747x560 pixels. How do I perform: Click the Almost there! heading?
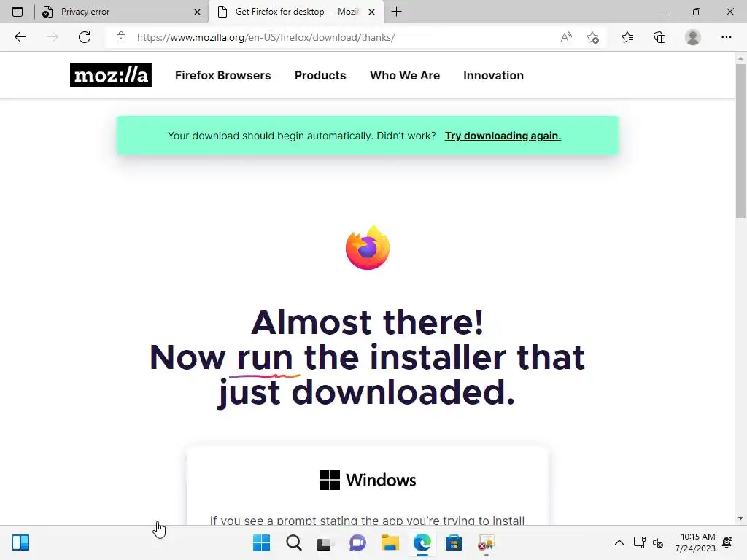368,322
